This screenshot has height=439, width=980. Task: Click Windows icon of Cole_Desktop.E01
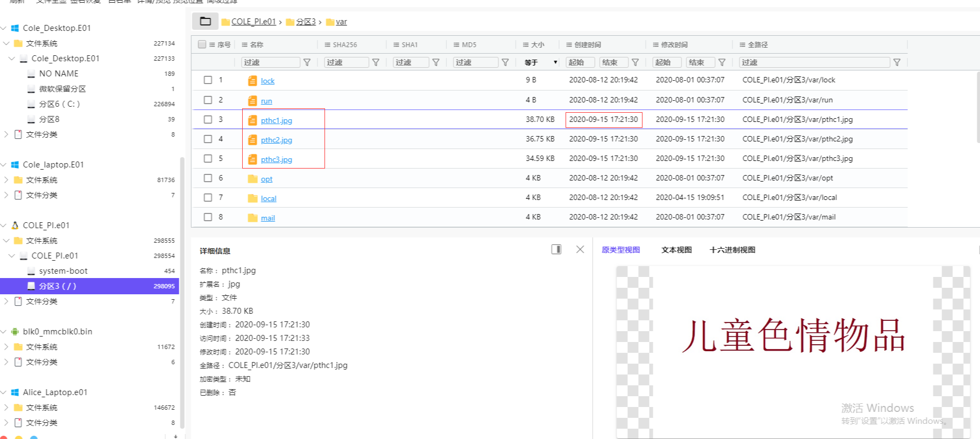tap(15, 28)
